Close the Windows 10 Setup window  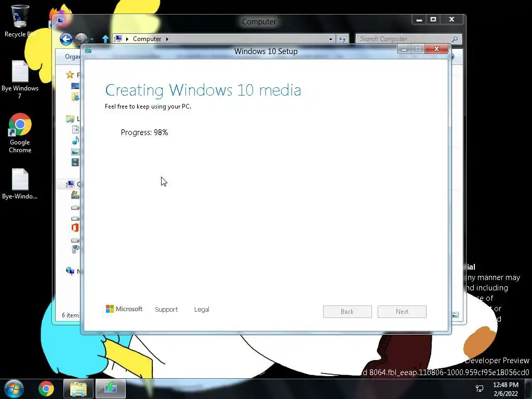point(436,49)
